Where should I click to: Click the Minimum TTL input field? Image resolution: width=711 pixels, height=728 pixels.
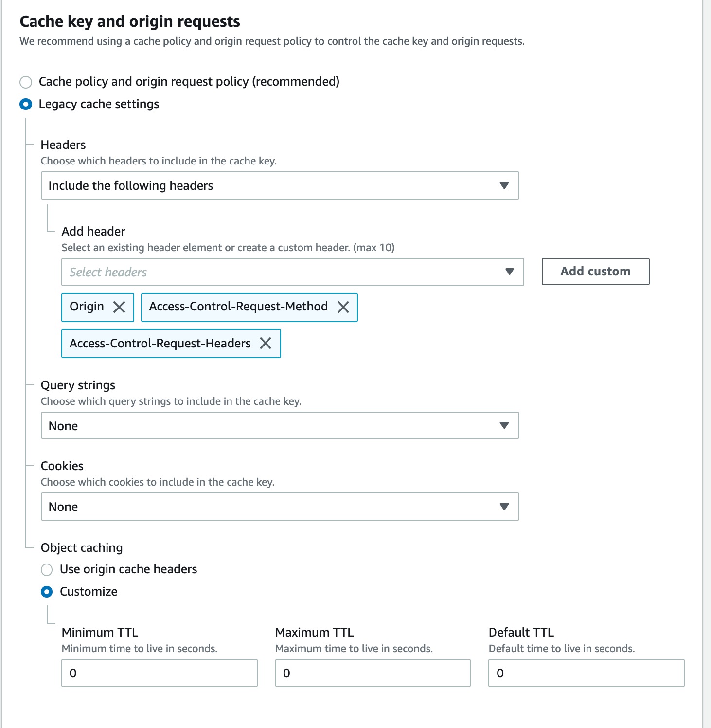[x=159, y=673]
